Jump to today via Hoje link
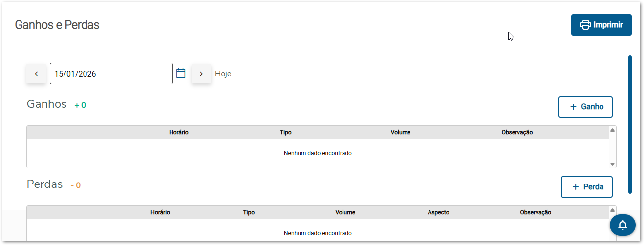 (223, 74)
